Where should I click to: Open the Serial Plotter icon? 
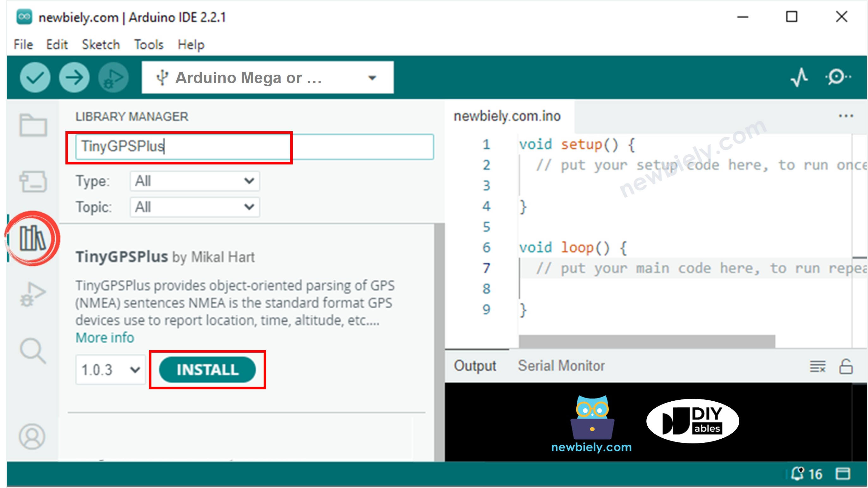(x=799, y=77)
